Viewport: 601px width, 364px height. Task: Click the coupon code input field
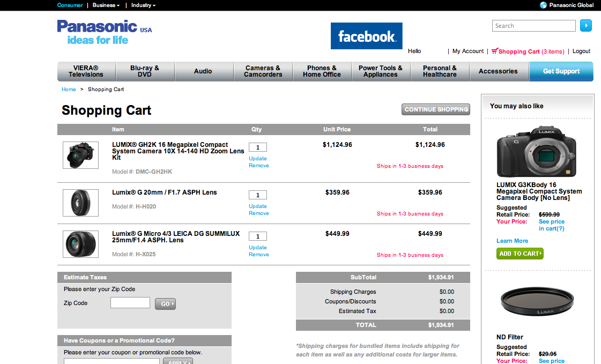point(112,361)
